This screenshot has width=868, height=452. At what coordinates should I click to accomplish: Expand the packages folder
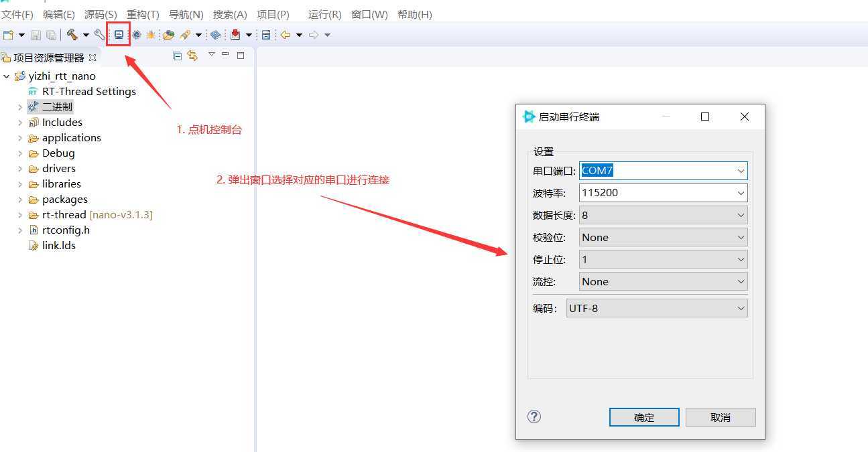point(20,200)
